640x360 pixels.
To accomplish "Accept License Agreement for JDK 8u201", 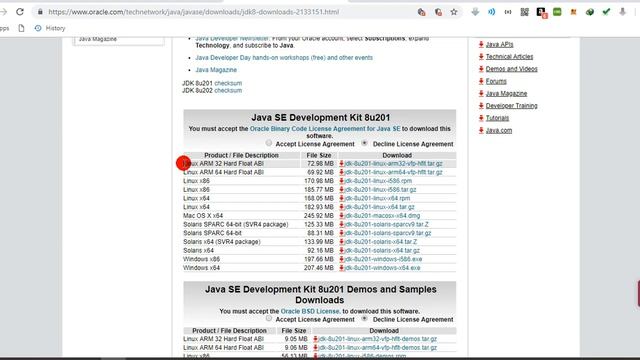I will tap(269, 143).
